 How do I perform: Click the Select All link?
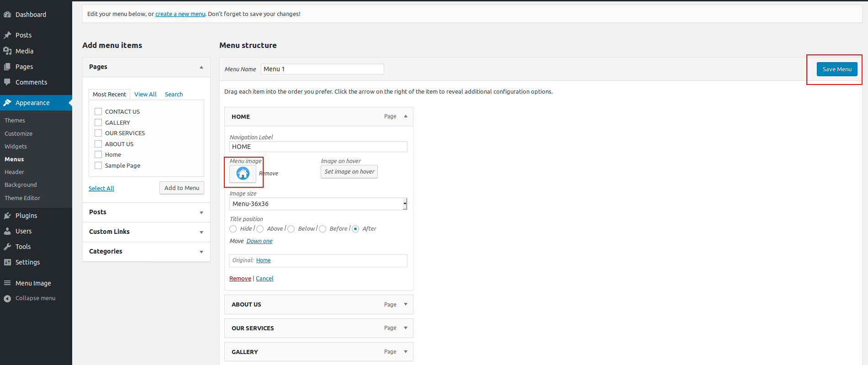(x=101, y=188)
